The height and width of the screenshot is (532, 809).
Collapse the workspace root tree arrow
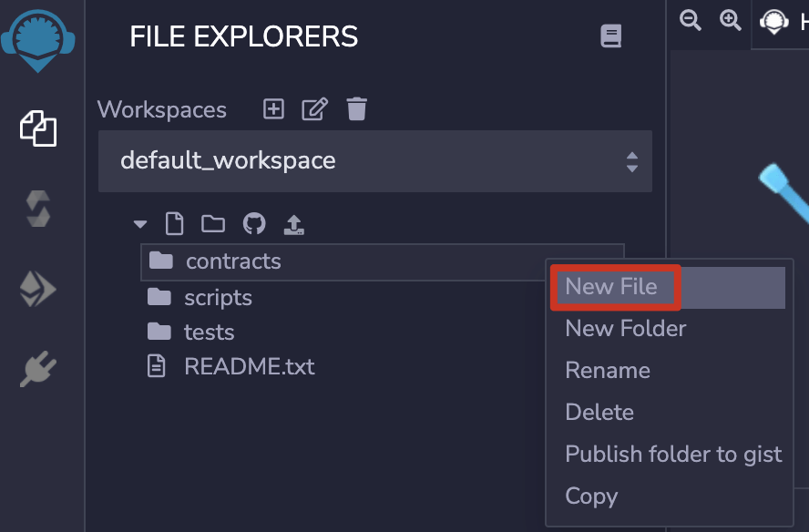139,224
